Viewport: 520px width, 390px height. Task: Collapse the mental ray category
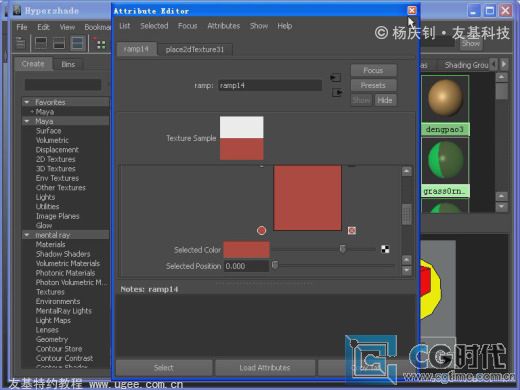(x=27, y=235)
